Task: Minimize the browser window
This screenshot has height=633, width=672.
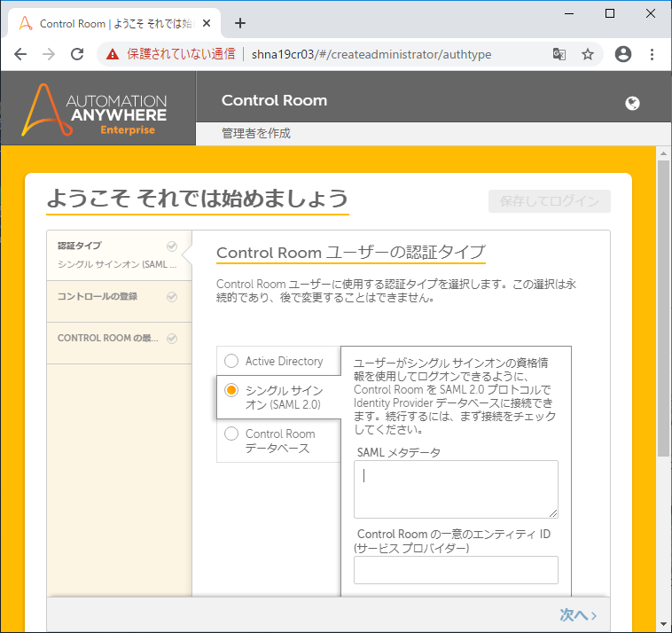Action: [569, 13]
